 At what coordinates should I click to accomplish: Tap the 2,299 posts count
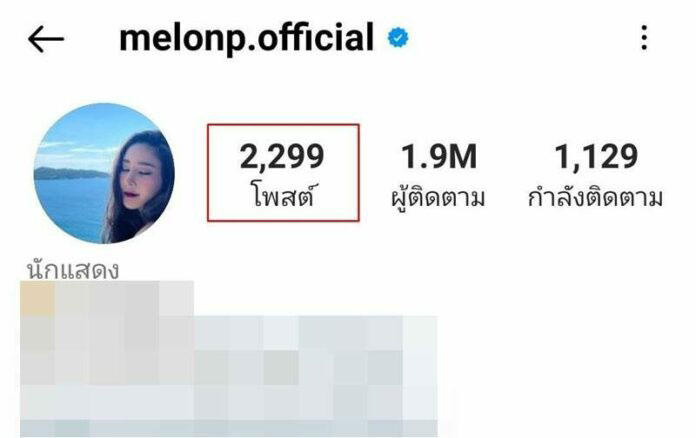282,157
